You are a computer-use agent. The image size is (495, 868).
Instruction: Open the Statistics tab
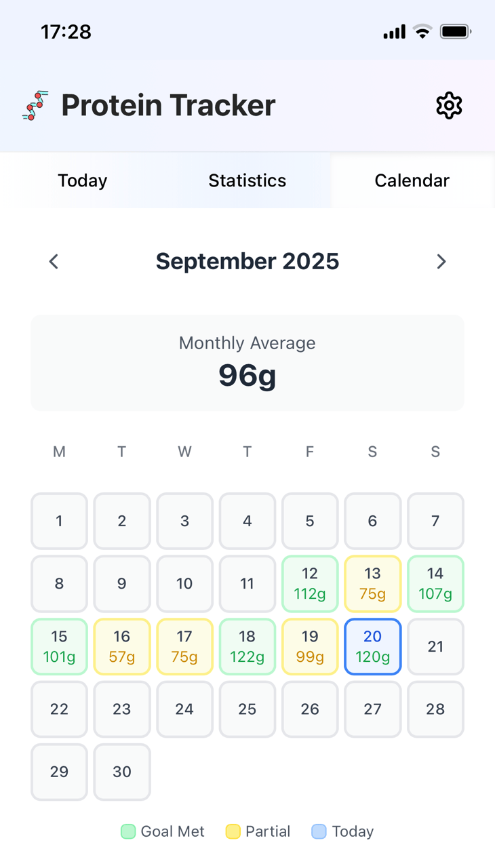[247, 180]
